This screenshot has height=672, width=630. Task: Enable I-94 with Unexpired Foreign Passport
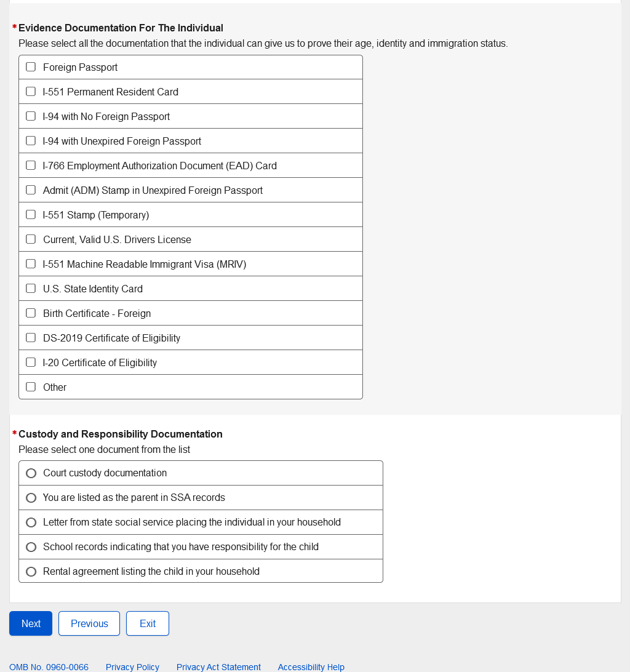[x=31, y=141]
